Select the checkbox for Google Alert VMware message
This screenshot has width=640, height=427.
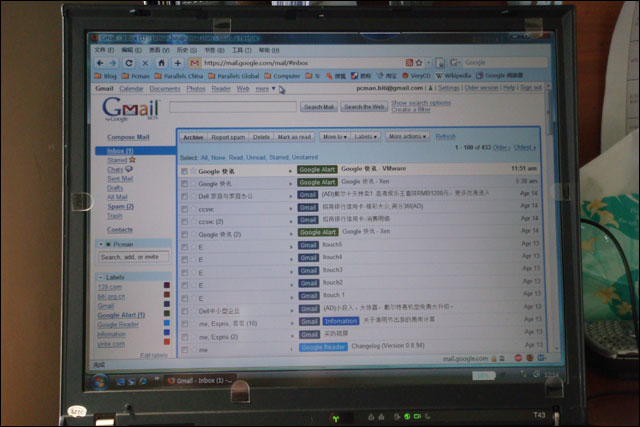tap(184, 171)
